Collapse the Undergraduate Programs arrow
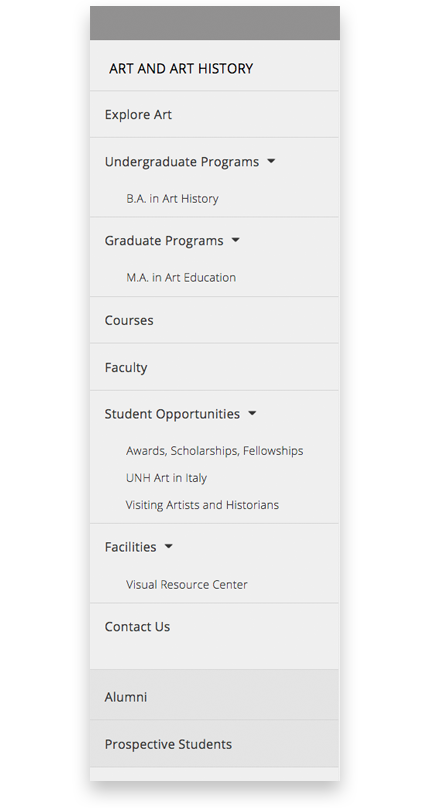This screenshot has width=425, height=808. tap(271, 161)
